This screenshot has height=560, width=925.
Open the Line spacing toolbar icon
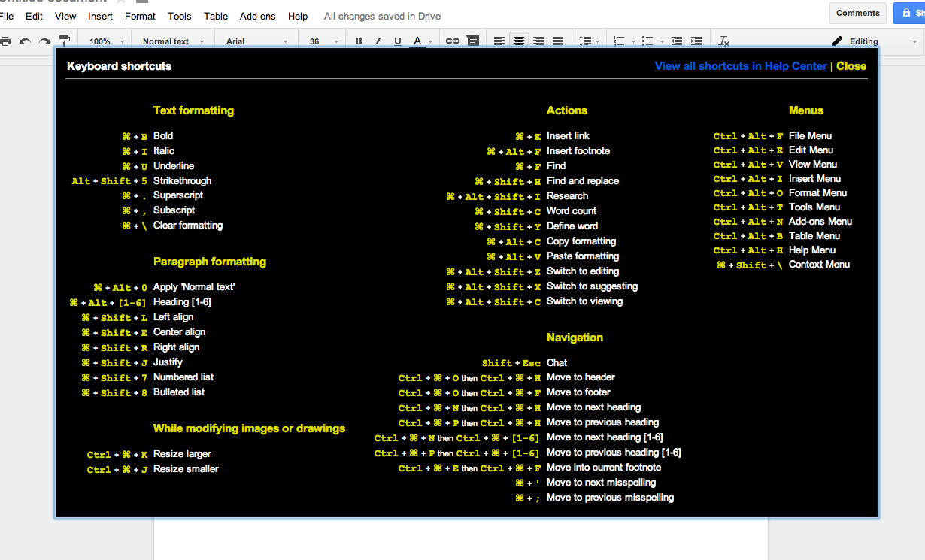(x=585, y=41)
